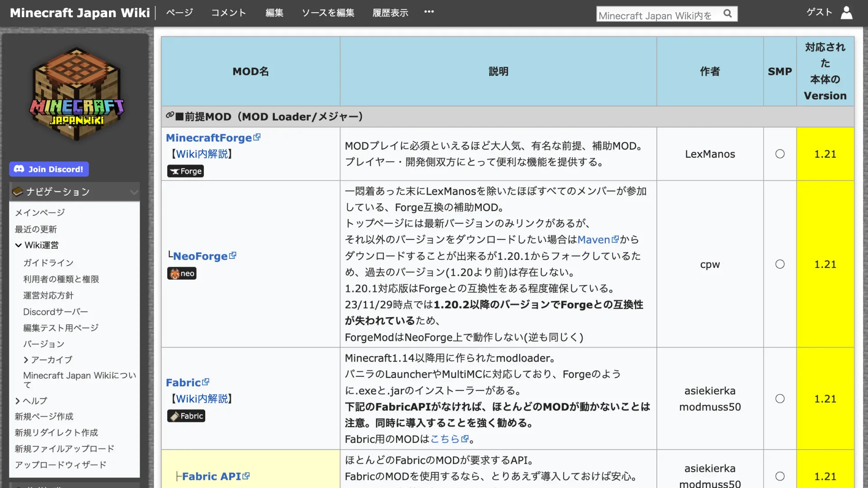Open ガイドライン in sidebar
The height and width of the screenshot is (488, 868).
[x=48, y=263]
